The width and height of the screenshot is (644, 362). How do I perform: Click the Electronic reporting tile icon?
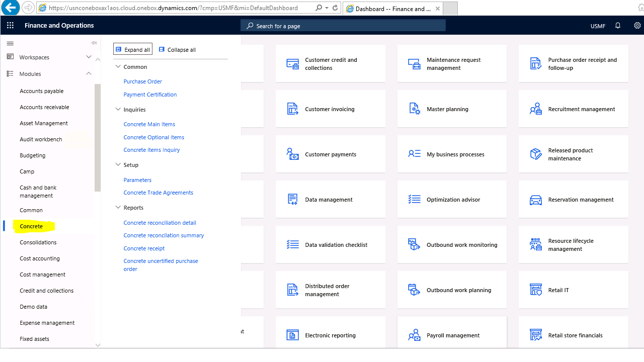tap(293, 335)
